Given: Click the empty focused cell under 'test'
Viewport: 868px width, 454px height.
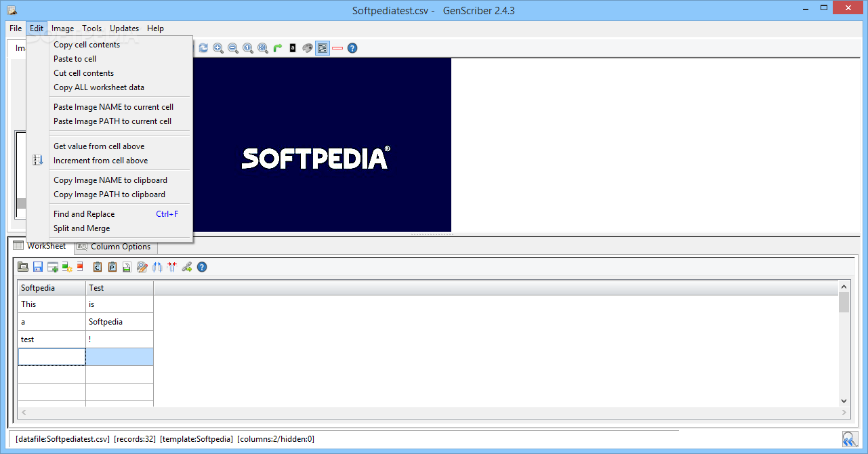Looking at the screenshot, I should [x=51, y=357].
